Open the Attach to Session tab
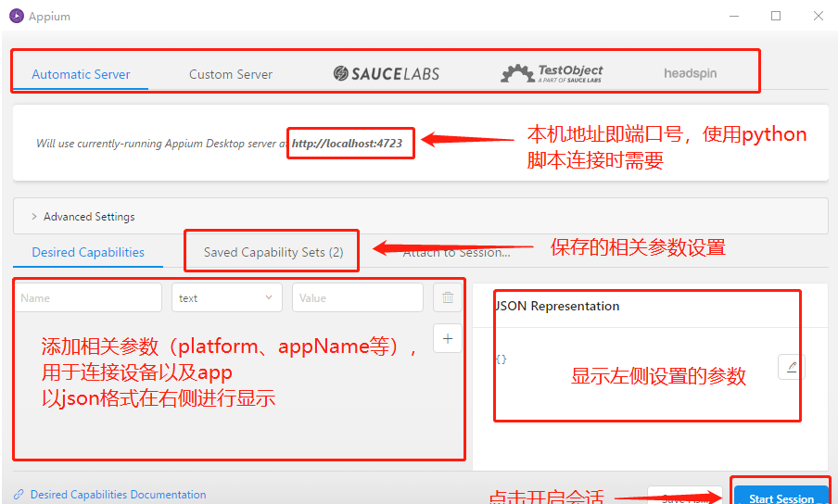 (x=456, y=253)
